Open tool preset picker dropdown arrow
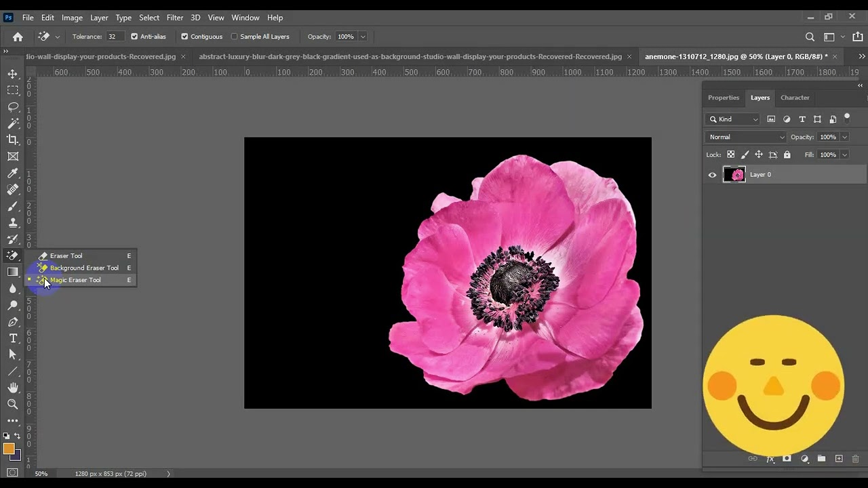The image size is (868, 488). (57, 37)
